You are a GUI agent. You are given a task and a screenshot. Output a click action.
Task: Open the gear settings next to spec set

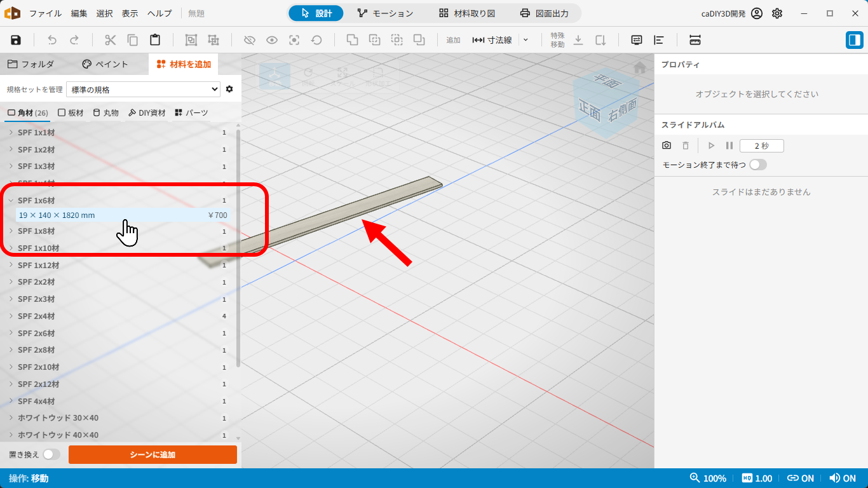[229, 89]
